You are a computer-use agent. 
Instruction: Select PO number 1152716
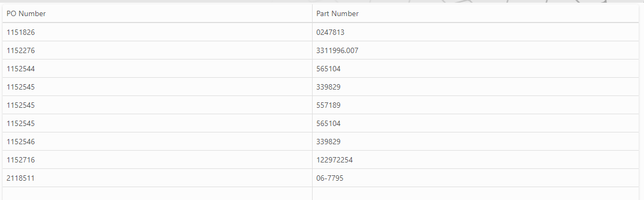click(x=20, y=160)
